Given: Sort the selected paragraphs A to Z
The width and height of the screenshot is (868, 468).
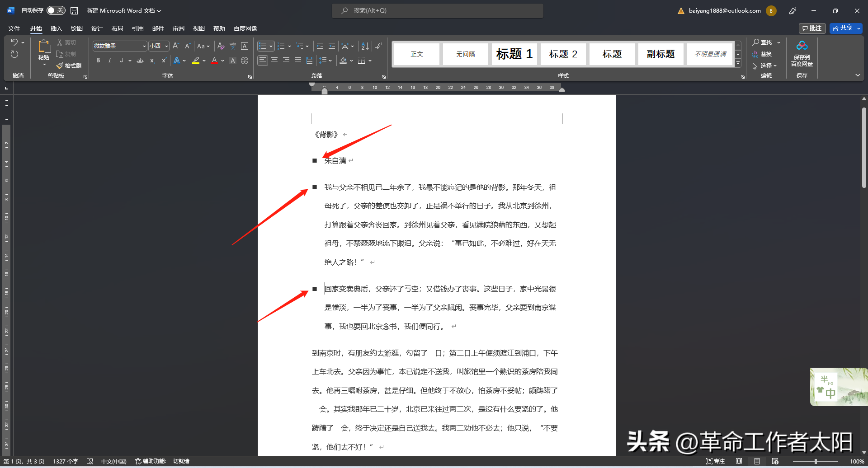Looking at the screenshot, I should (x=365, y=46).
